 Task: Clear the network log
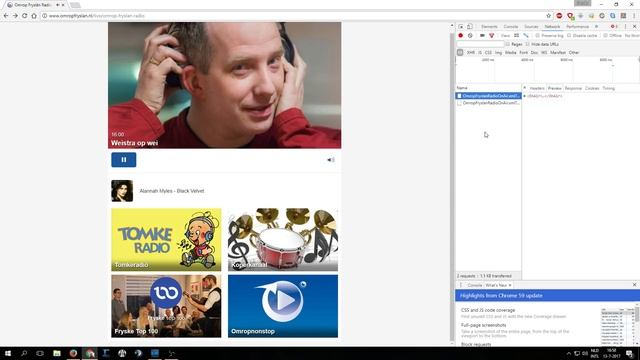point(470,36)
